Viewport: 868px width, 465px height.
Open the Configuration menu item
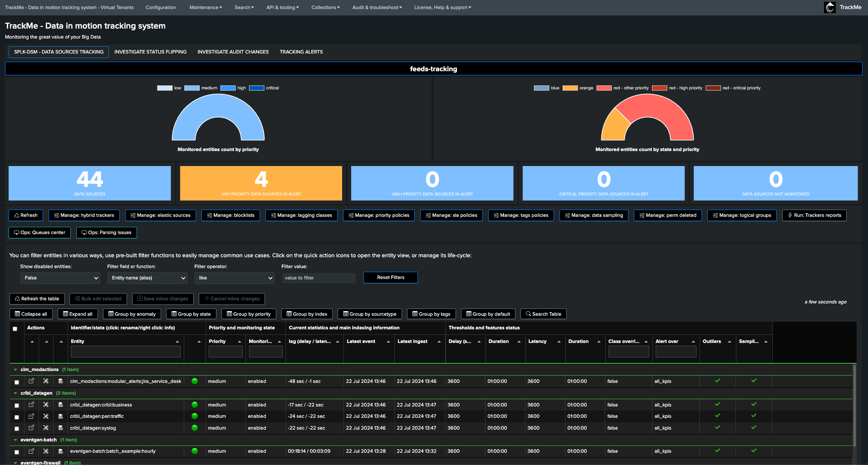pos(161,7)
